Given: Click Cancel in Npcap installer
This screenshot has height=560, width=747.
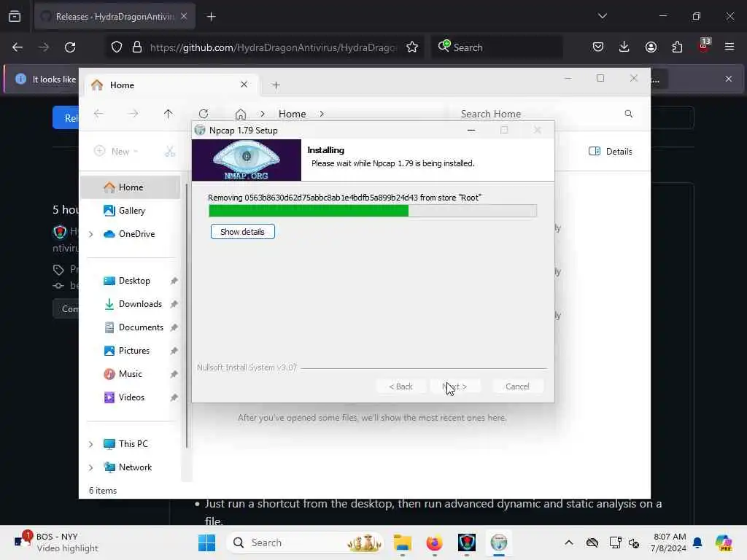Looking at the screenshot, I should click(x=517, y=386).
